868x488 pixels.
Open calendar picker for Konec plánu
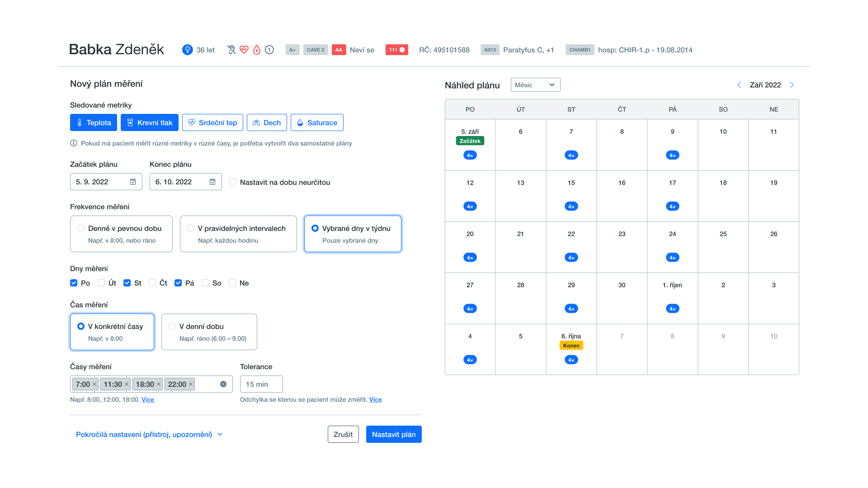coord(212,182)
